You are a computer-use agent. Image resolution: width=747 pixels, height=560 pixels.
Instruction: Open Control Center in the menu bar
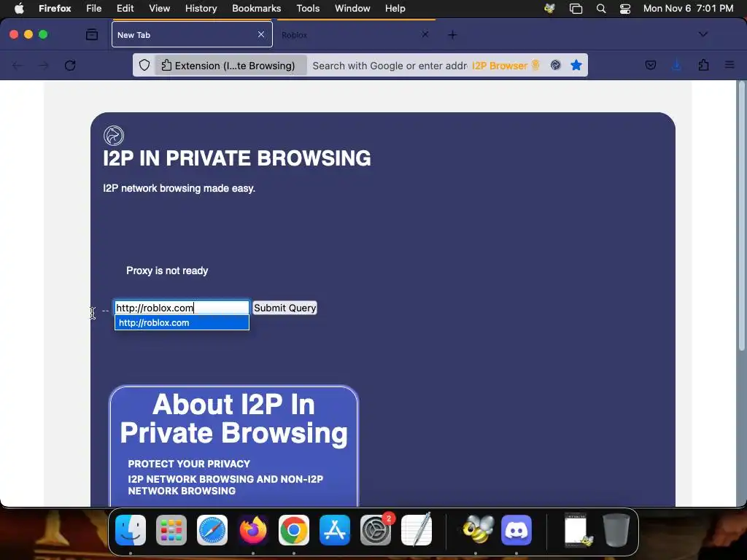click(x=625, y=9)
